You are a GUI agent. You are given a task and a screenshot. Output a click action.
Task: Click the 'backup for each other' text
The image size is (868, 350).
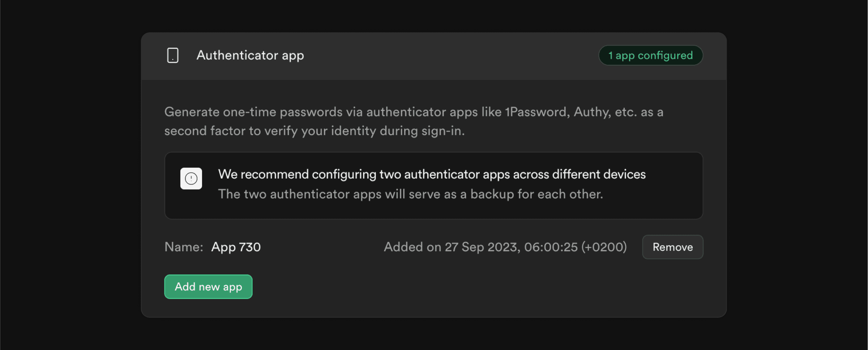[x=536, y=194]
